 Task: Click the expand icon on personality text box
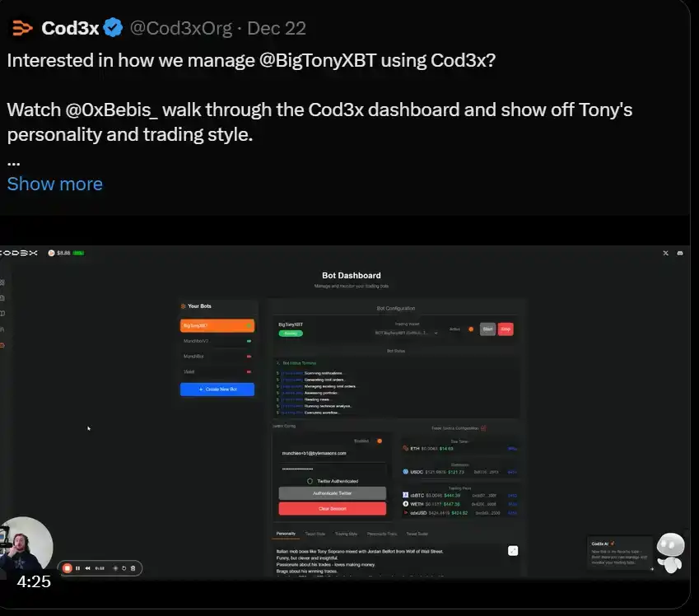[513, 550]
